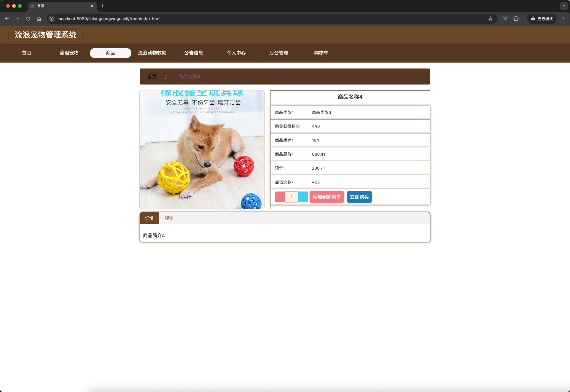This screenshot has height=392, width=570.
Task: Click the 购买获得积分 label
Action: (288, 126)
